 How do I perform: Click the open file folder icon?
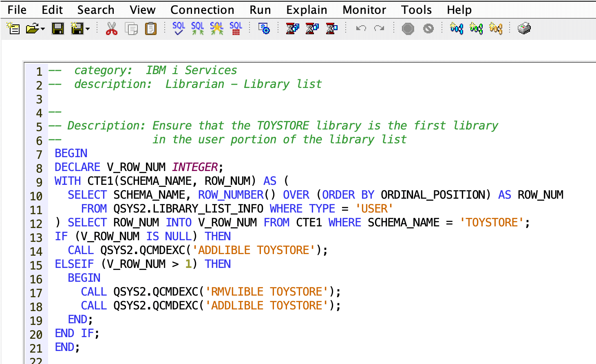coord(32,29)
